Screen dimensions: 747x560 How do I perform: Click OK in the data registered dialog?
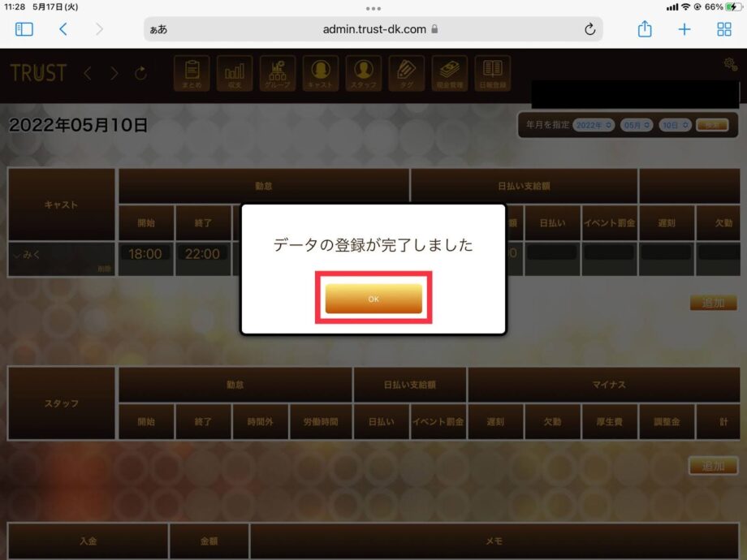373,299
